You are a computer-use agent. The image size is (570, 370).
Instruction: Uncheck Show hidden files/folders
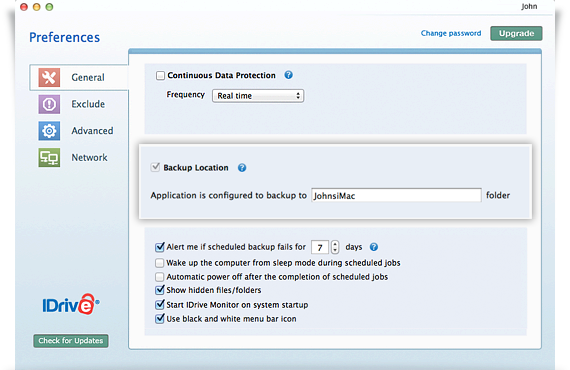pos(160,290)
